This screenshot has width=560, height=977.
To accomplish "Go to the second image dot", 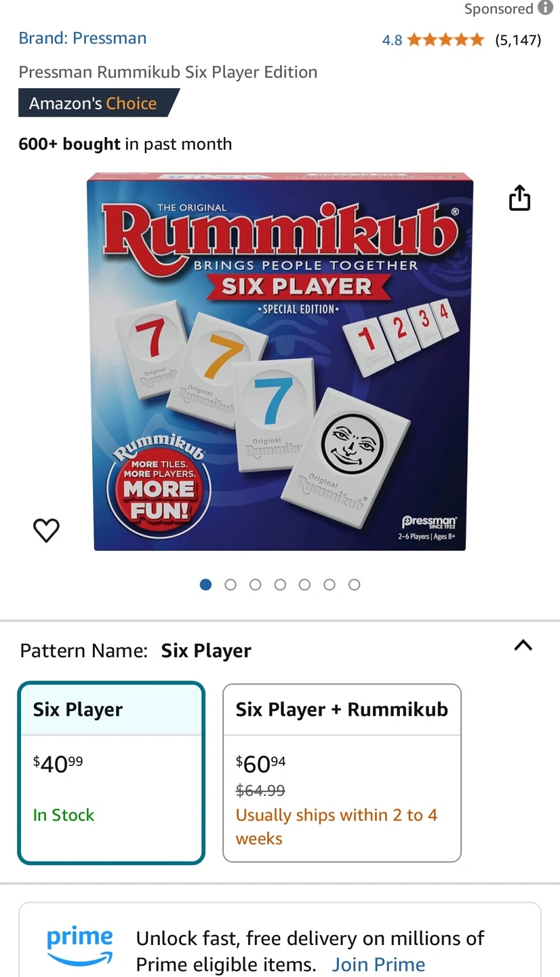I will click(x=231, y=585).
